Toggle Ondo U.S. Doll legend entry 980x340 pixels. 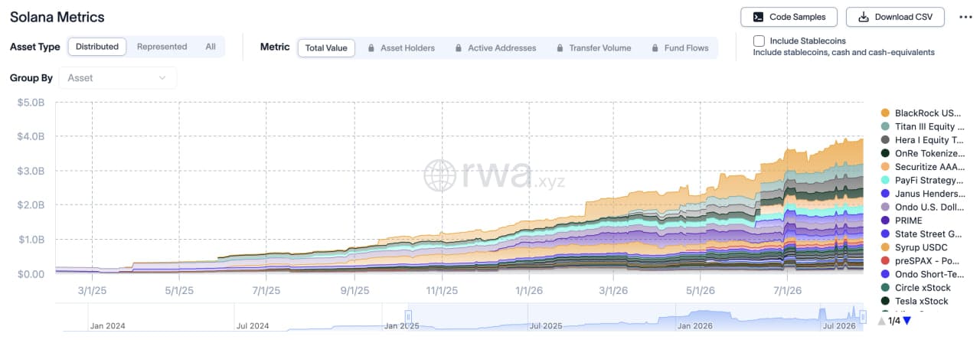click(x=923, y=207)
